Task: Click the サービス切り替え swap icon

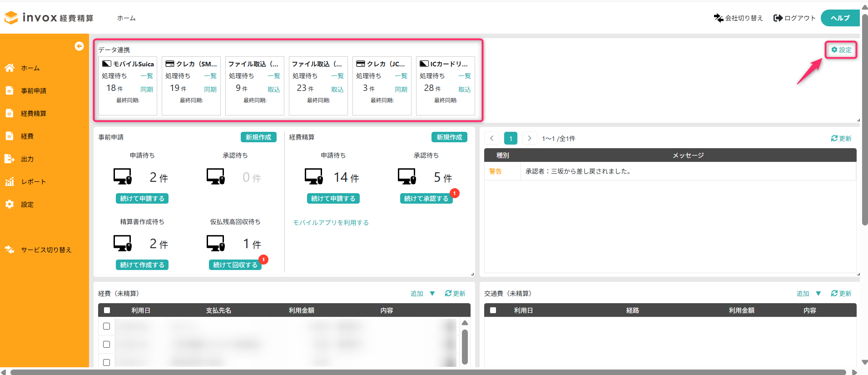Action: pos(10,250)
